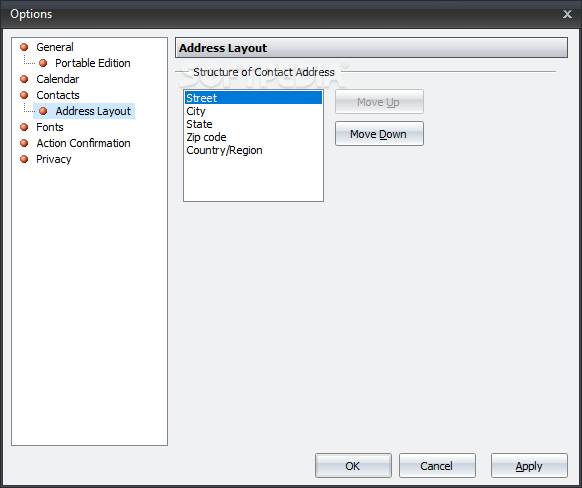Open the Fonts settings page

(50, 127)
